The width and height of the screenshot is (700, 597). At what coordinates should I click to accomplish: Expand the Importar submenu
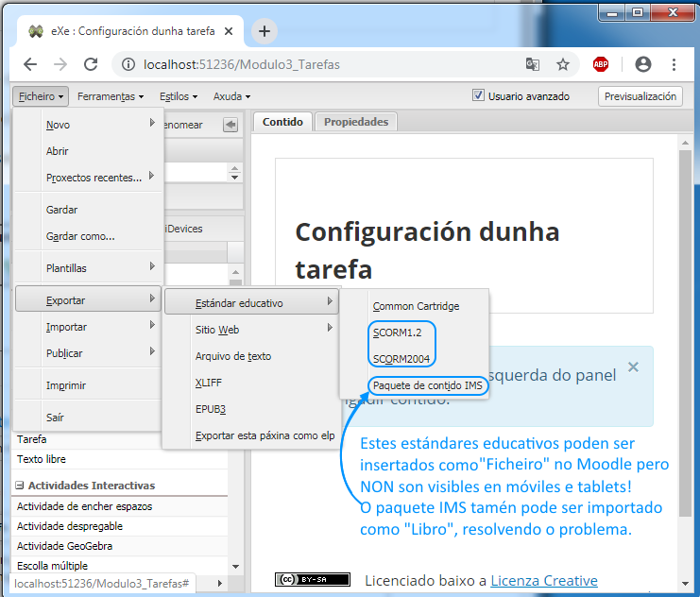(88, 327)
